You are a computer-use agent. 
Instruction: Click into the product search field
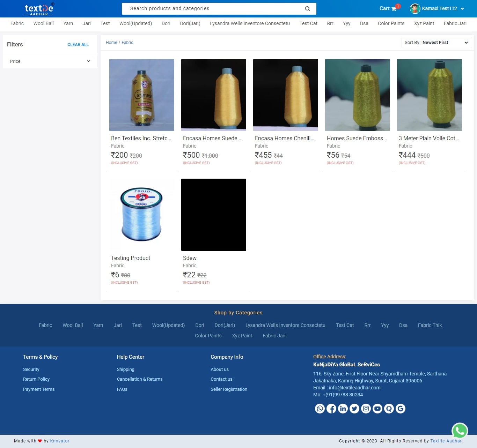pyautogui.click(x=213, y=9)
